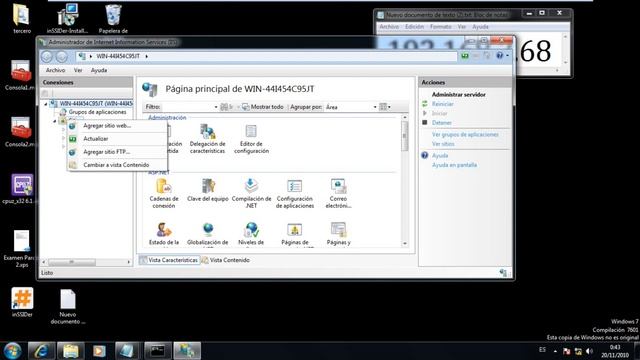Open Configuración de aplicaciones feature
Image resolution: width=640 pixels, height=360 pixels.
click(295, 194)
